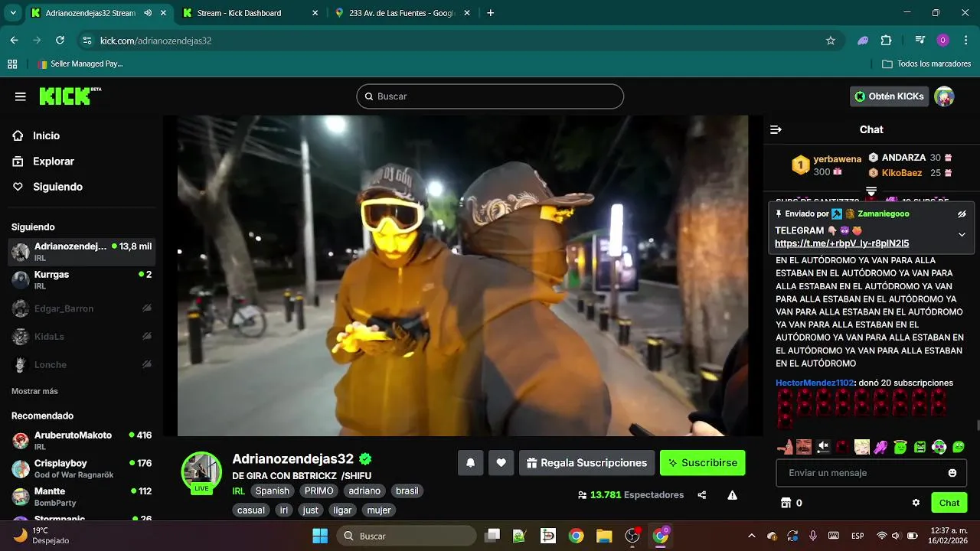This screenshot has width=980, height=551.
Task: Open the tab search dropdown arrow
Action: pyautogui.click(x=13, y=13)
